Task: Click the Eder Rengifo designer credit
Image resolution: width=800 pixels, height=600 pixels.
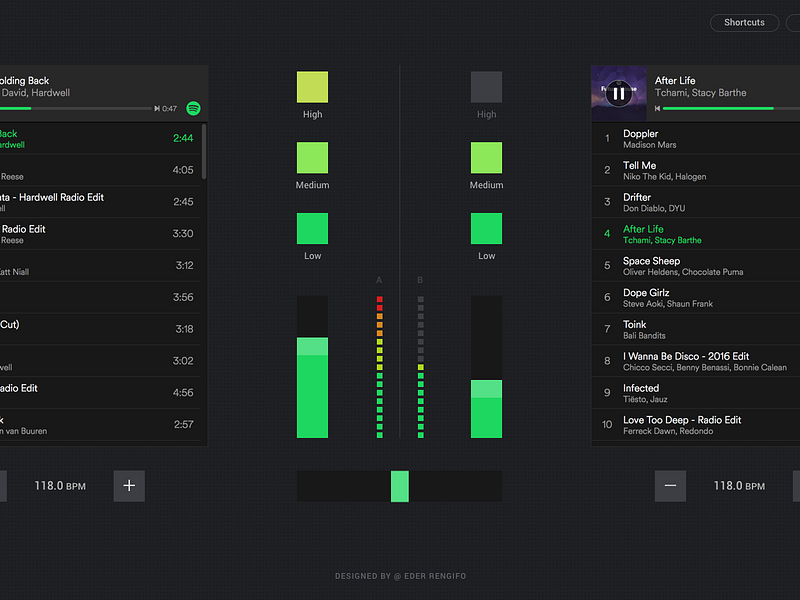Action: pos(400,576)
